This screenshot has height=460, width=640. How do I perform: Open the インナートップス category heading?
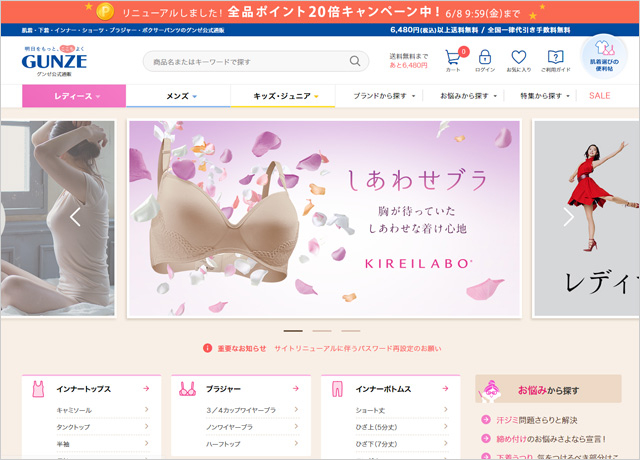[x=84, y=389]
